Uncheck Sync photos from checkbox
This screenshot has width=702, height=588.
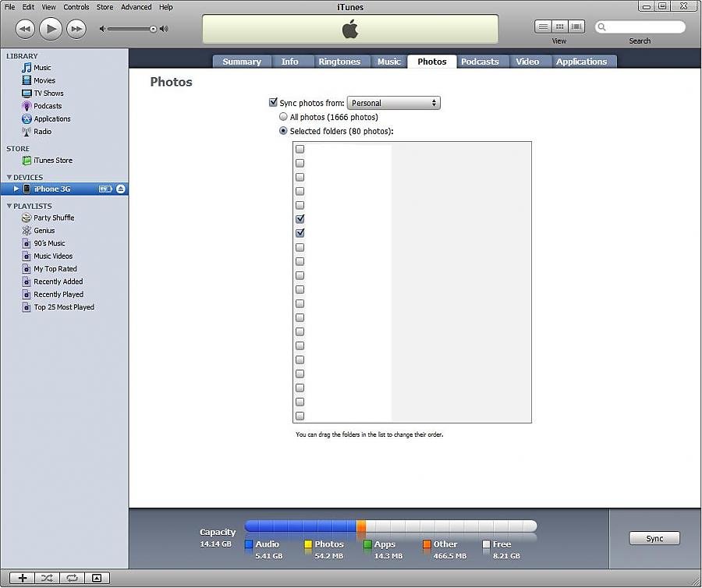[273, 102]
